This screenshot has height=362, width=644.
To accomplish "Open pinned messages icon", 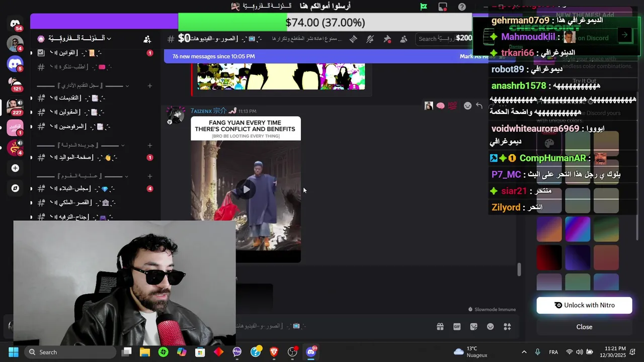I will (387, 39).
